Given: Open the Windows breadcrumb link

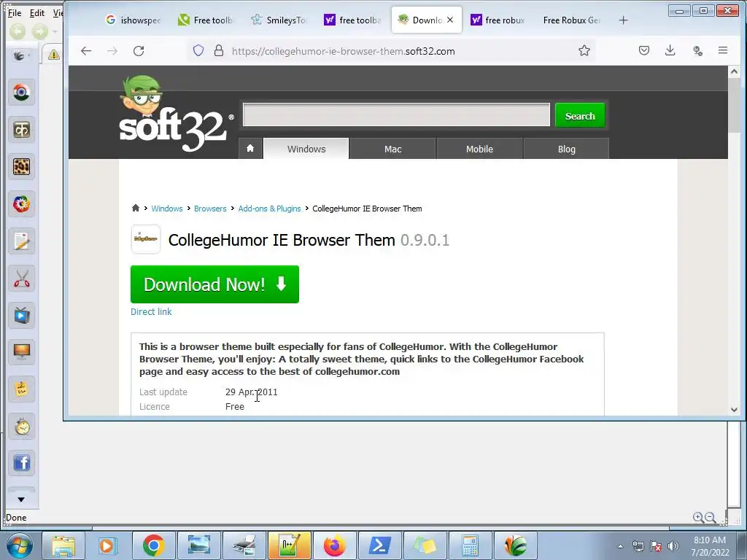Looking at the screenshot, I should 167,209.
